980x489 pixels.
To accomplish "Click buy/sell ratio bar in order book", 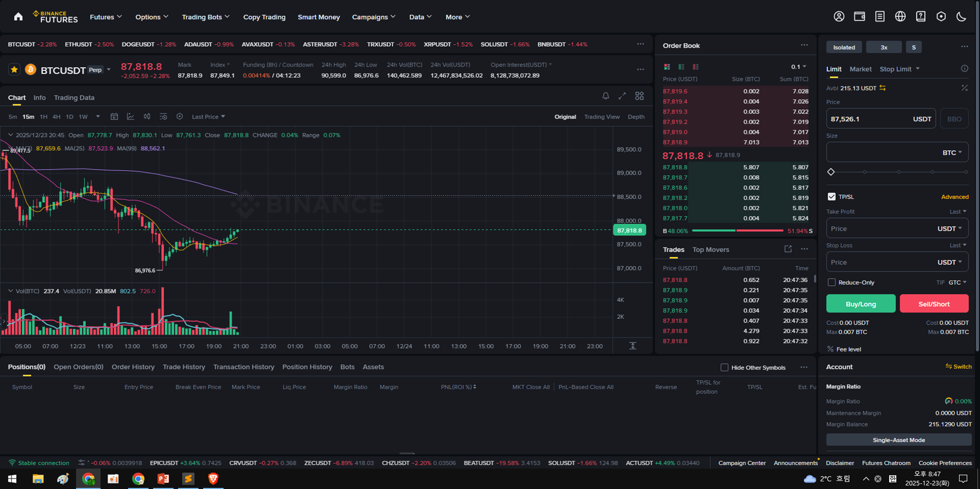I will 738,231.
